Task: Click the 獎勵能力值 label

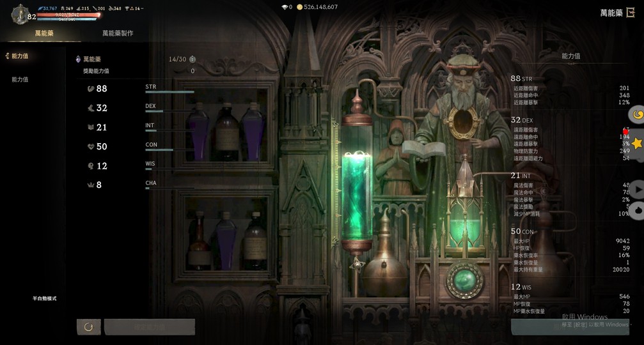Action: (96, 71)
